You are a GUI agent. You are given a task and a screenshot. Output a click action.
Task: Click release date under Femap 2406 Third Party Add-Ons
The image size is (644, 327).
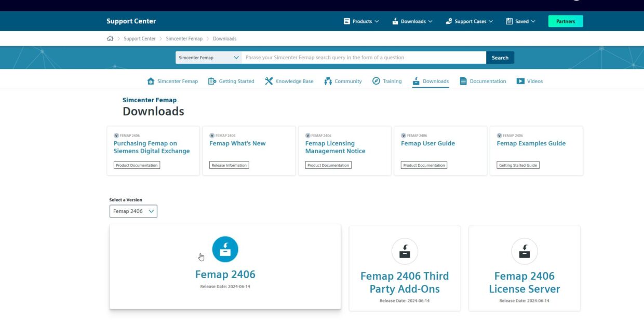click(405, 301)
